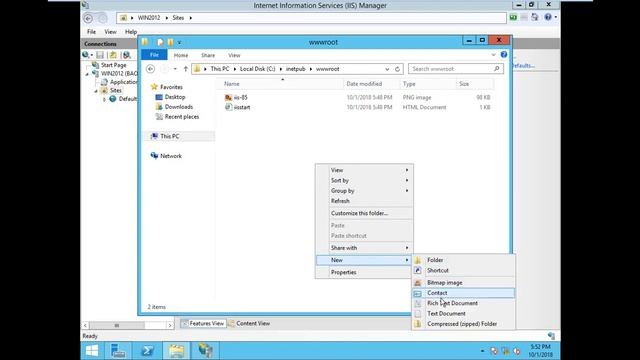Viewport: 640px width, 360px height.
Task: Open address bar history dropdown
Action: pos(387,69)
